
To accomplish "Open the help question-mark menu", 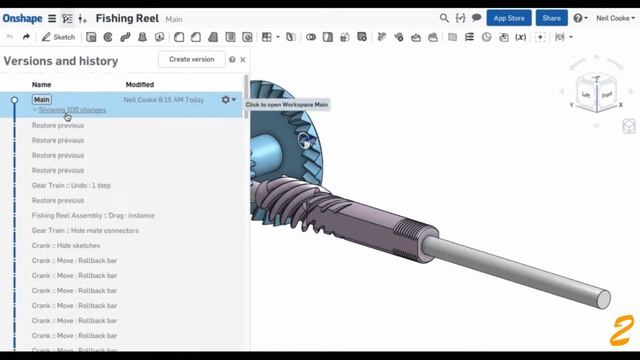I will click(x=580, y=18).
